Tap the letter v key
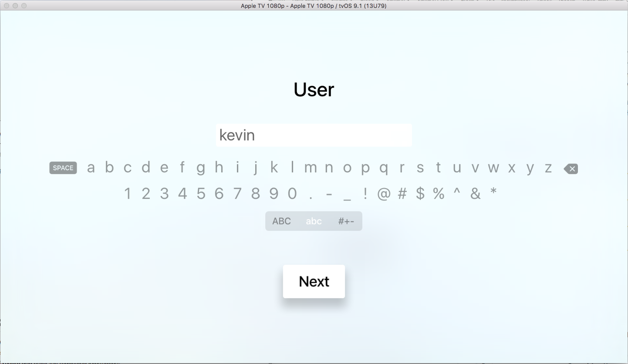The image size is (628, 364). (475, 168)
